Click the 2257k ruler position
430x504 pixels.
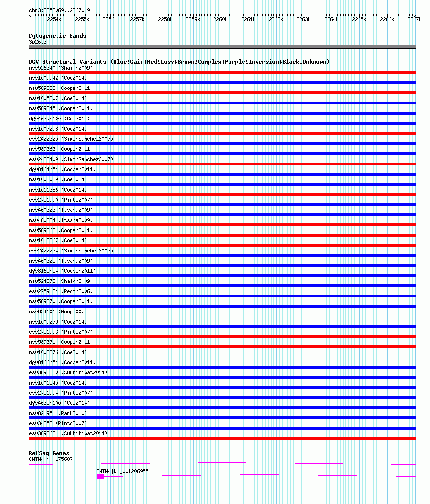point(137,20)
